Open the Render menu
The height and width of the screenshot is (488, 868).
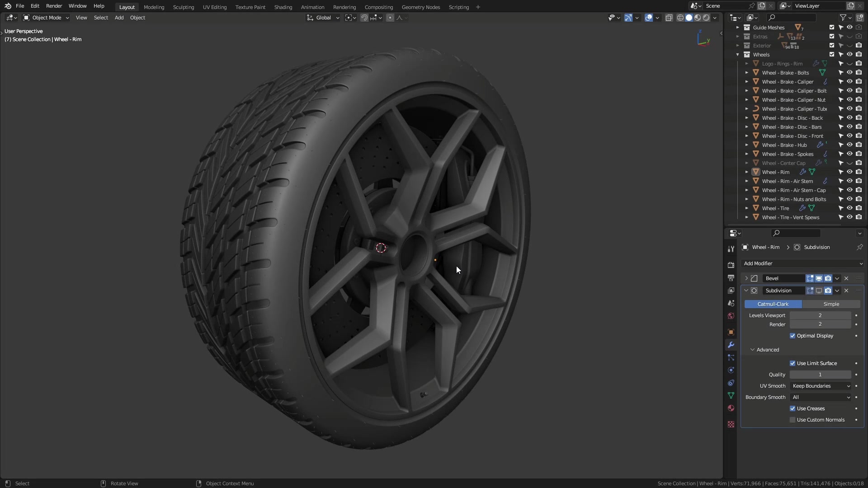tap(54, 6)
